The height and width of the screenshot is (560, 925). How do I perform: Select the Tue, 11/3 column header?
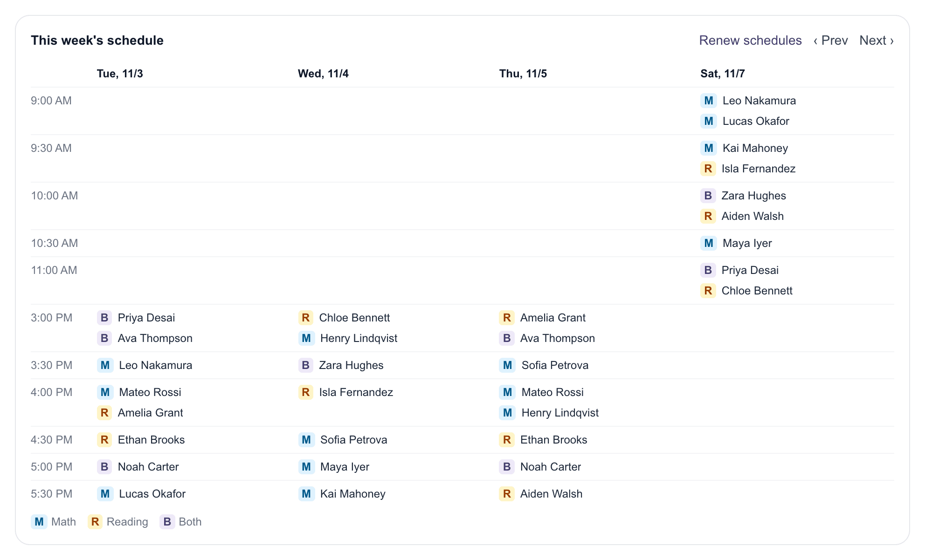pyautogui.click(x=120, y=74)
